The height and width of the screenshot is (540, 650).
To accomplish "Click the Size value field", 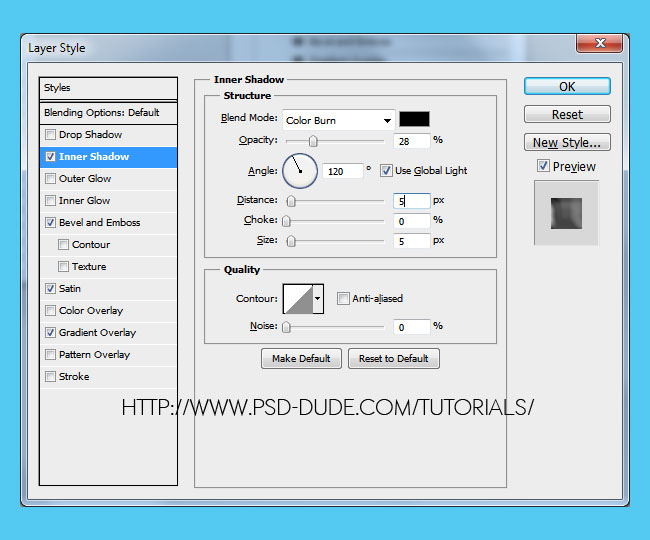I will (x=412, y=241).
